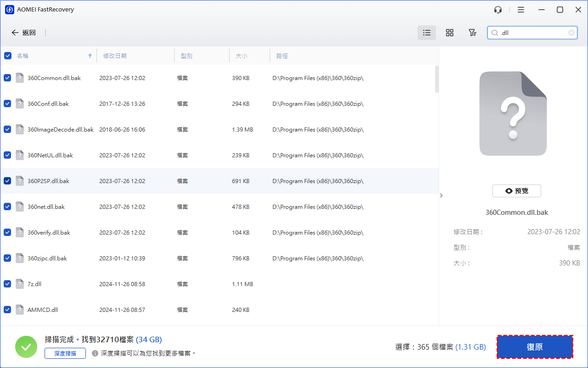
Task: Uncheck the 360verify.dll.bak checkbox
Action: pos(7,232)
